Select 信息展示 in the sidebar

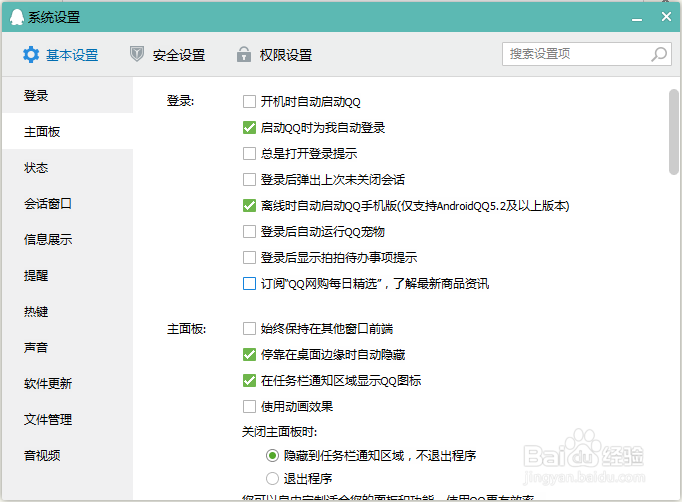(67, 239)
